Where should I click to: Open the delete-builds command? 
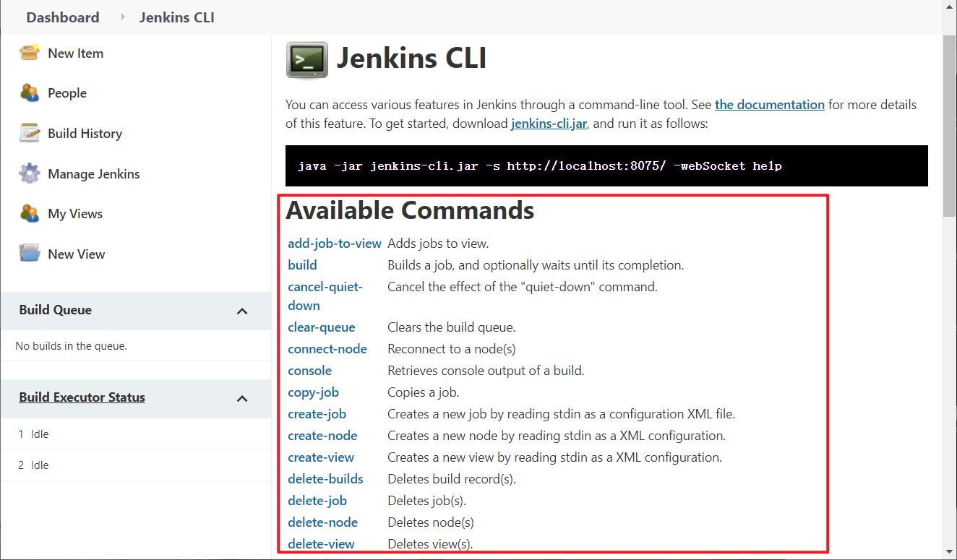click(x=325, y=479)
